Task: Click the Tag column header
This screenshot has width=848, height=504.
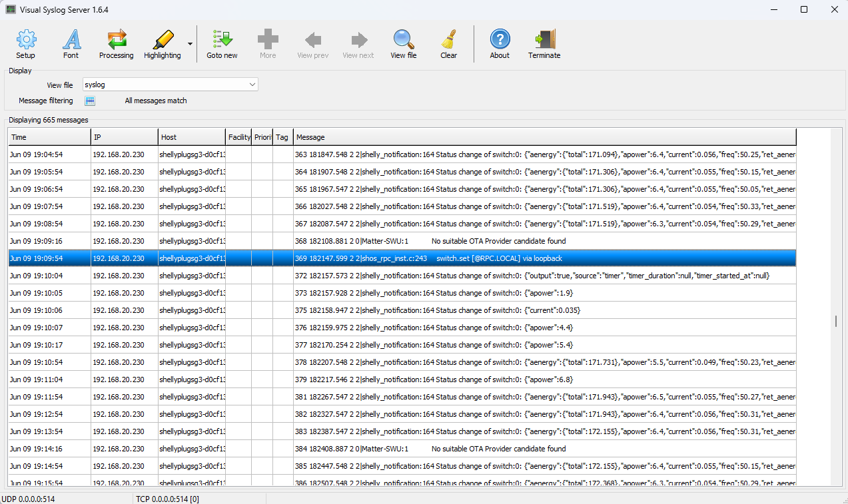Action: [283, 137]
